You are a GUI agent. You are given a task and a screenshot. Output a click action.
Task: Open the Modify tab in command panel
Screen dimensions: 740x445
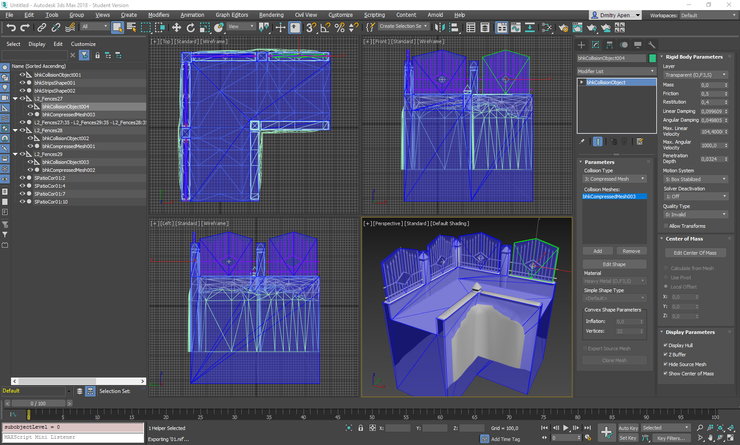coord(596,45)
